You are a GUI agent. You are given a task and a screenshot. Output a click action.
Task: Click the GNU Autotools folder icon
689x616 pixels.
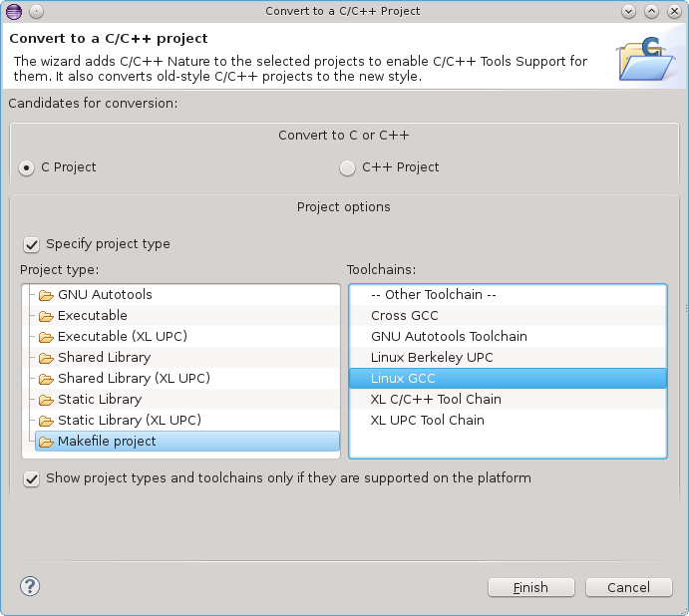pos(46,295)
